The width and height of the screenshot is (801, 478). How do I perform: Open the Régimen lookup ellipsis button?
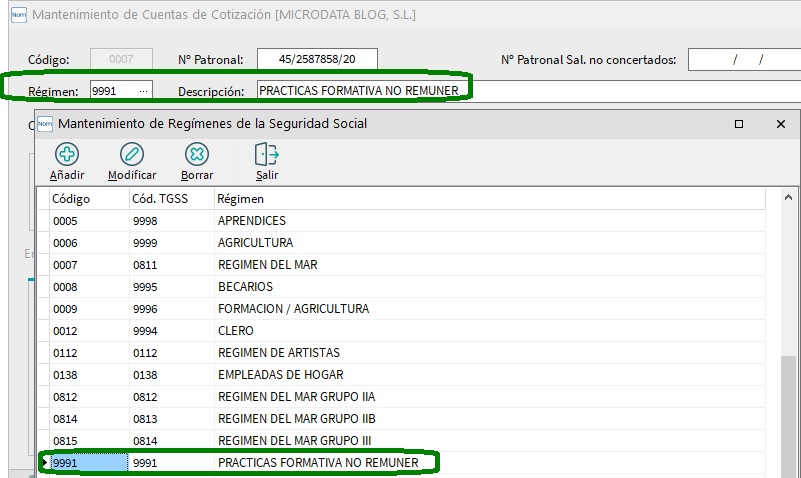pos(144,91)
